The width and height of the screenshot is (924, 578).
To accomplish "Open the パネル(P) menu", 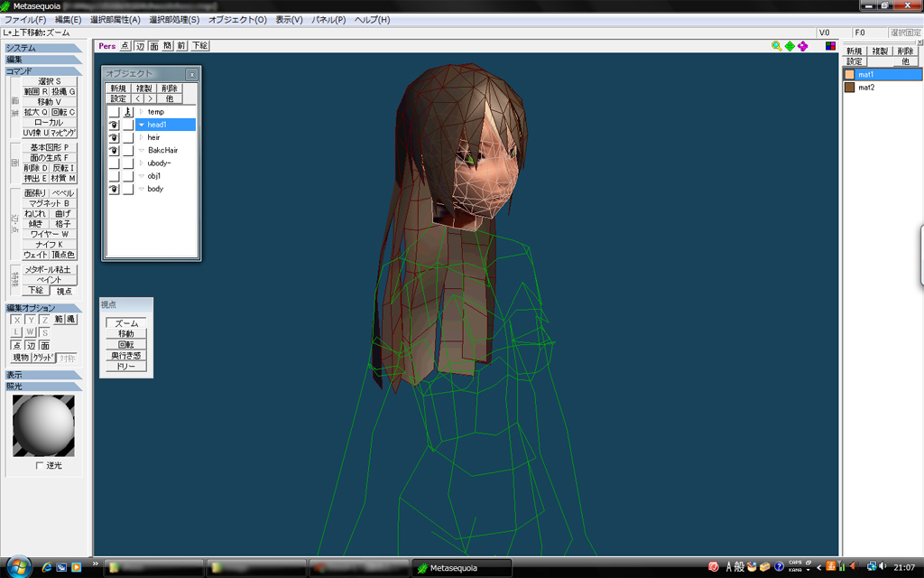I will (328, 20).
